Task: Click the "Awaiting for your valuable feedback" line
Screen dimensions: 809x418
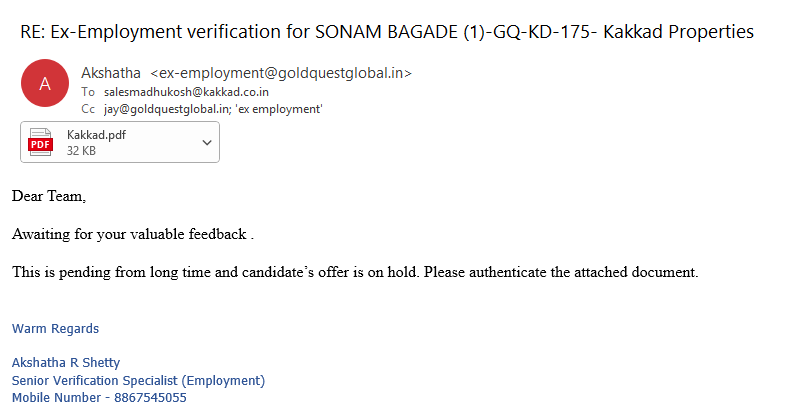Action: (x=132, y=234)
